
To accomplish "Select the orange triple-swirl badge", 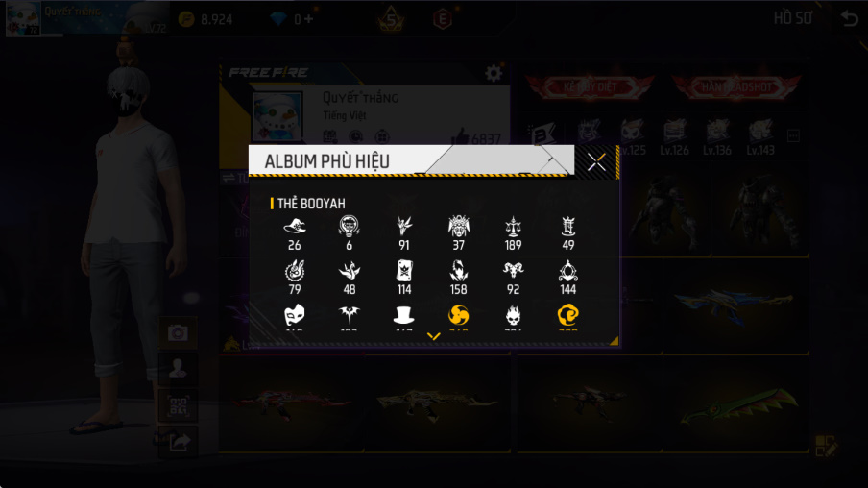I will tap(458, 316).
